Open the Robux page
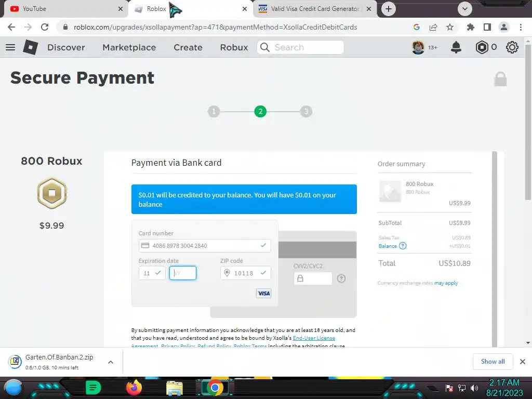Screen dimensions: 532x399 234,47
